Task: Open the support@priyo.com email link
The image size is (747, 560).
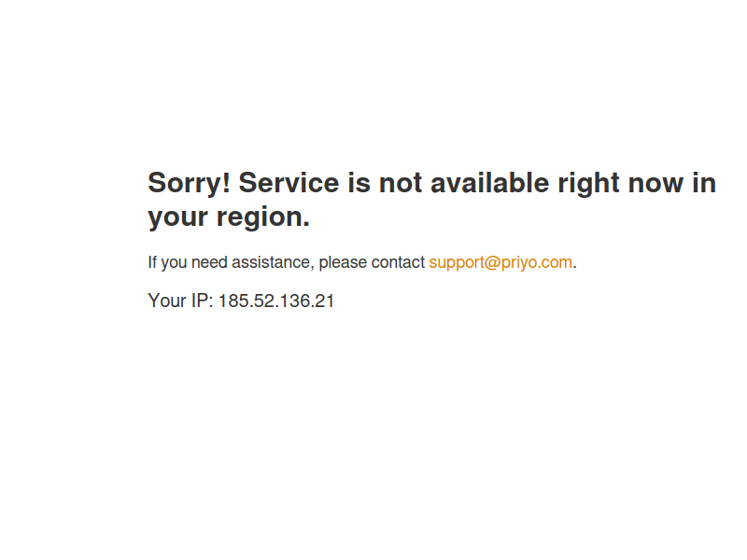Action: tap(500, 262)
